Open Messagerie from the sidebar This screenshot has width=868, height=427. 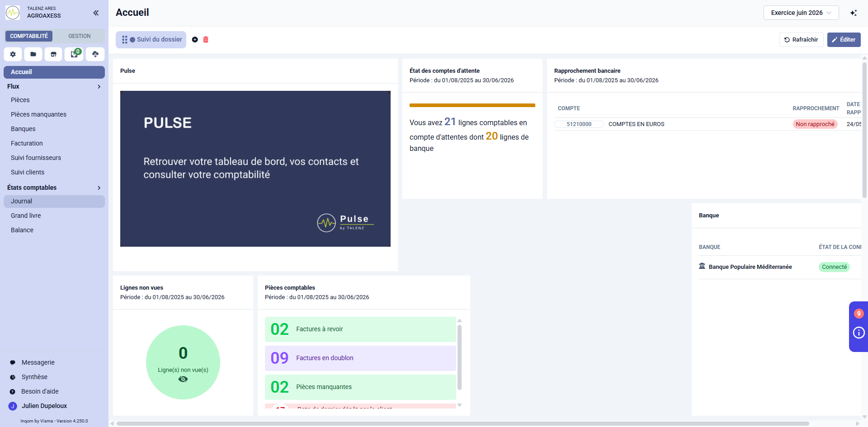pos(38,362)
